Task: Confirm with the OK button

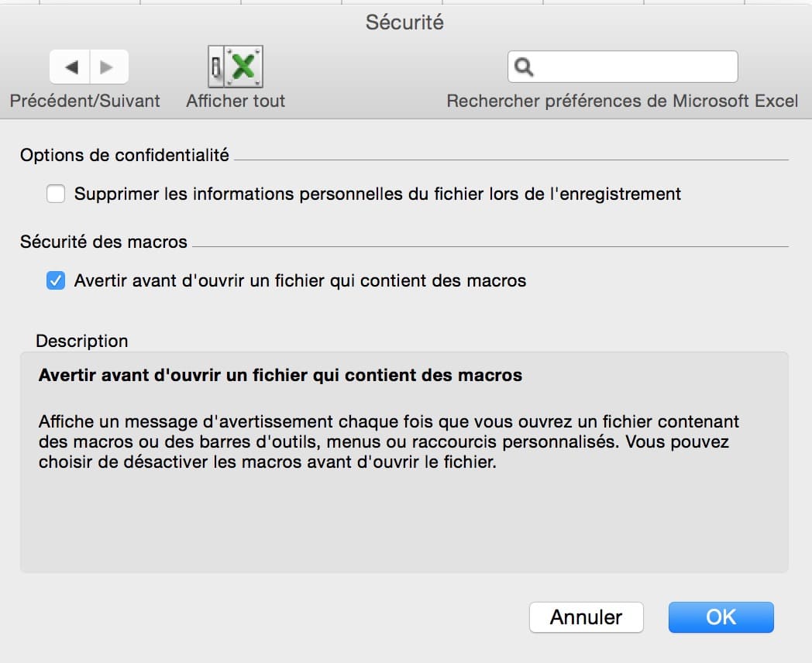Action: (721, 617)
